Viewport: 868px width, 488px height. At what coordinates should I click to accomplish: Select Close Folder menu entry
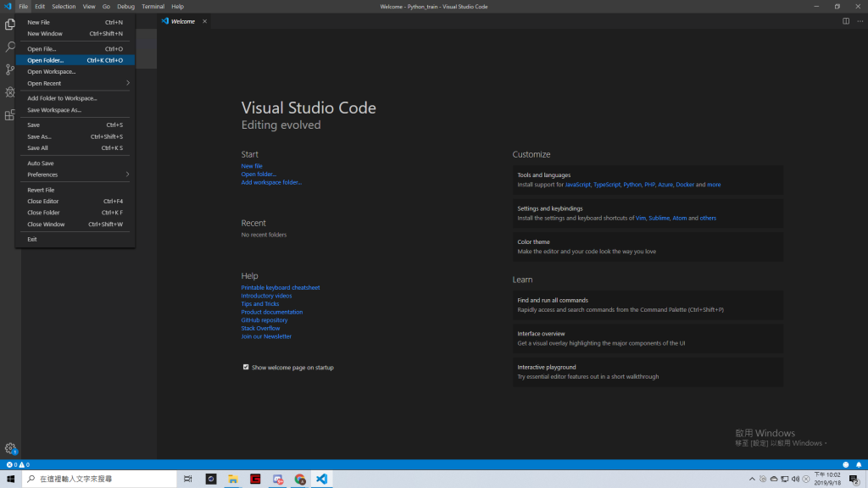click(75, 213)
